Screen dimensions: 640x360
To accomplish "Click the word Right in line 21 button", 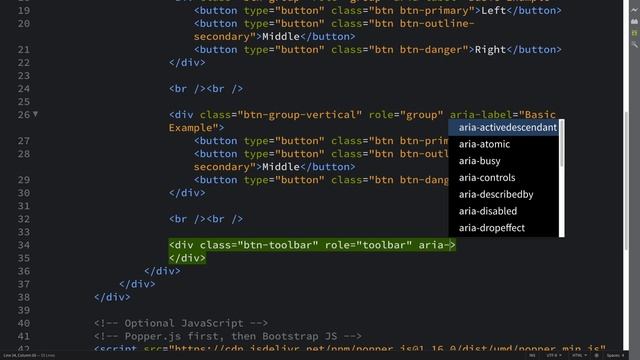I will (x=490, y=49).
